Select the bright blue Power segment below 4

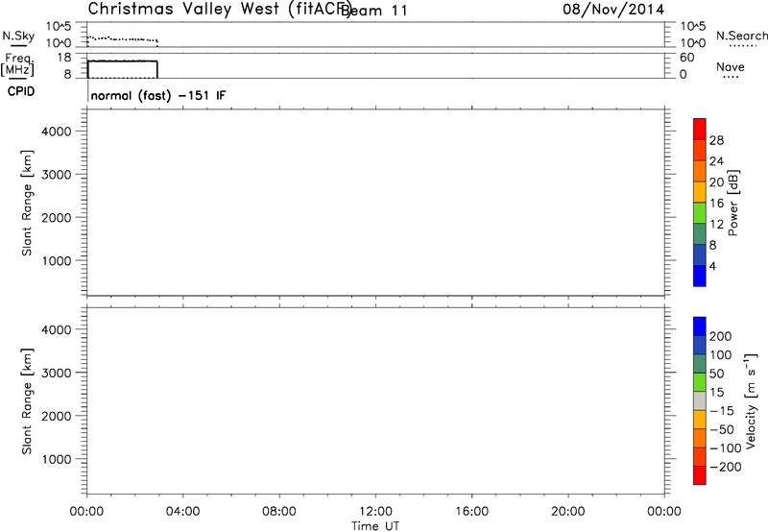[x=700, y=276]
